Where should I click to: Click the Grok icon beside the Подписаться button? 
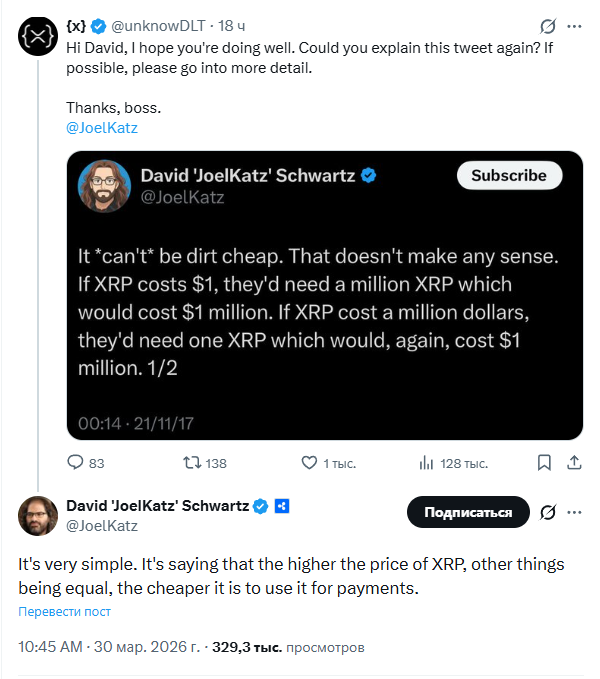click(547, 512)
